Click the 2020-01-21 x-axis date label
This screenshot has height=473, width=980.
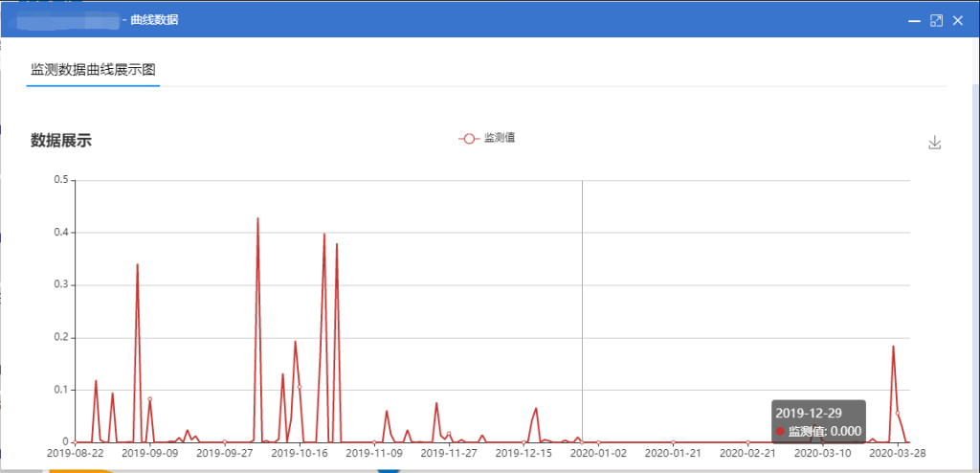(x=673, y=453)
